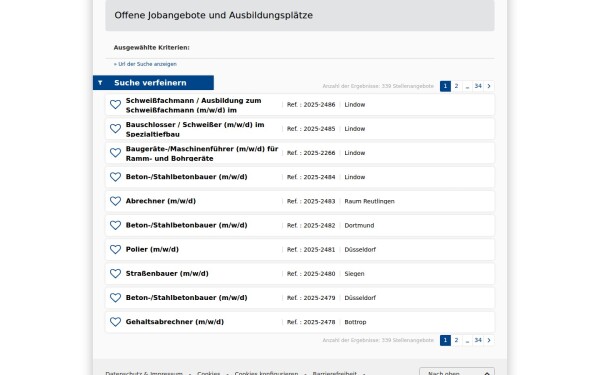Image resolution: width=600 pixels, height=375 pixels.
Task: Add Gehaltsabrechner (m/w/d) to favorites heart
Action: tap(115, 321)
